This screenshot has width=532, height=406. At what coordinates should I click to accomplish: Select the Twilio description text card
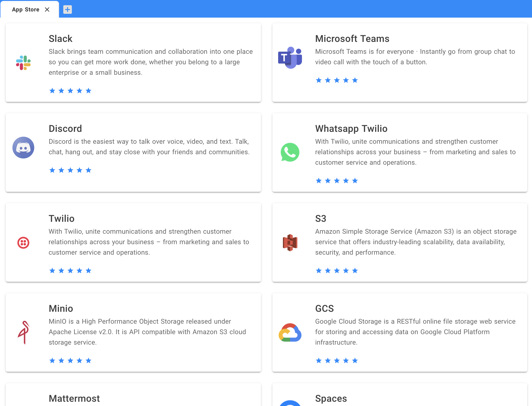[149, 242]
